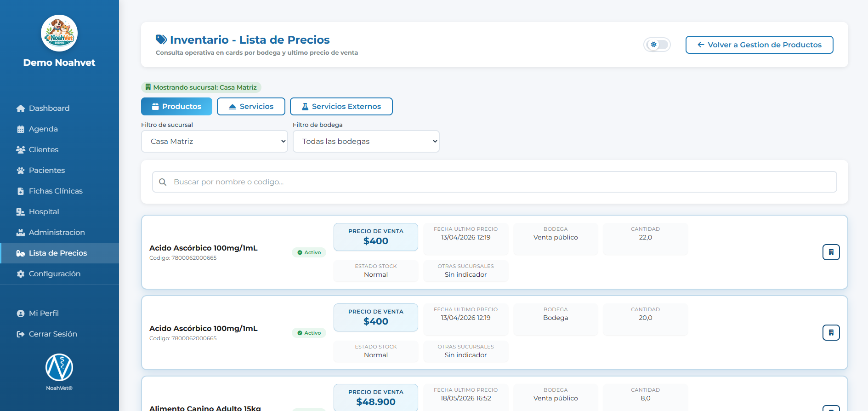The height and width of the screenshot is (411, 868).
Task: Click the NoahVet Demo logo in sidebar
Action: pos(59,33)
